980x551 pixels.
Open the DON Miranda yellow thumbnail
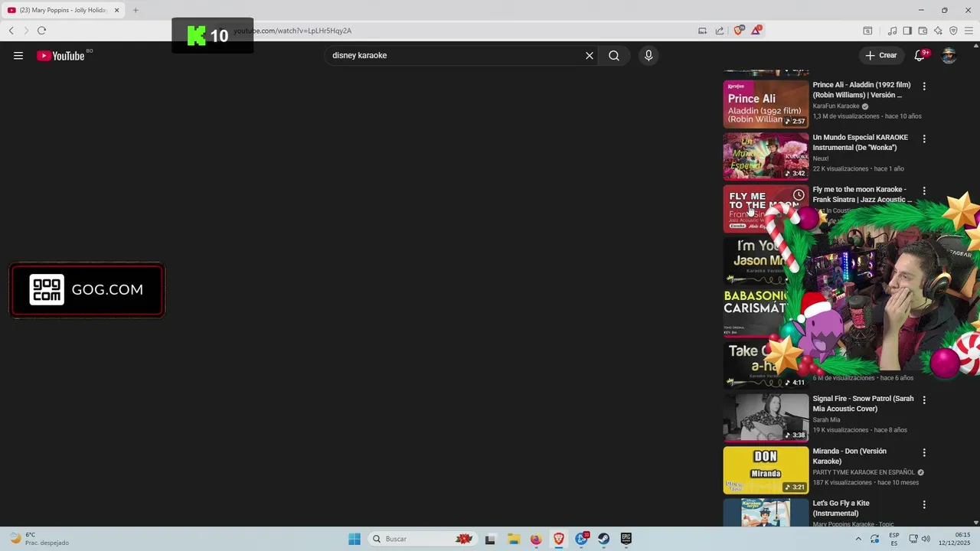tap(766, 471)
